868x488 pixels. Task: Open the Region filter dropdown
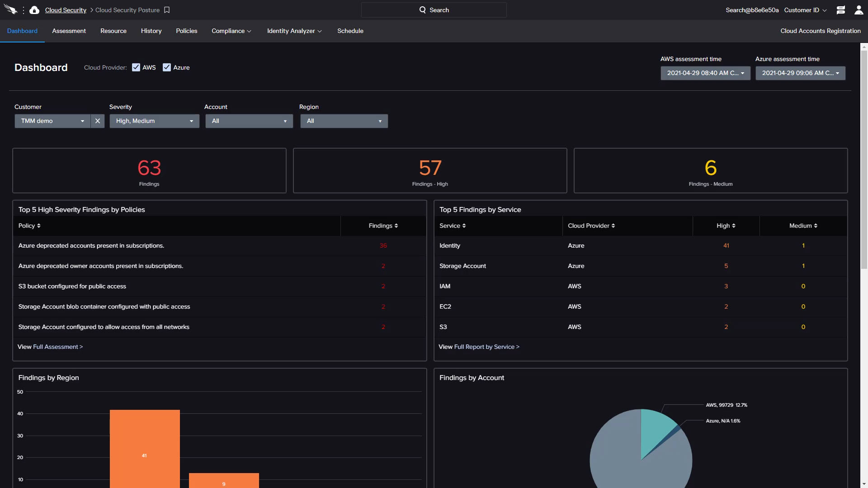344,121
